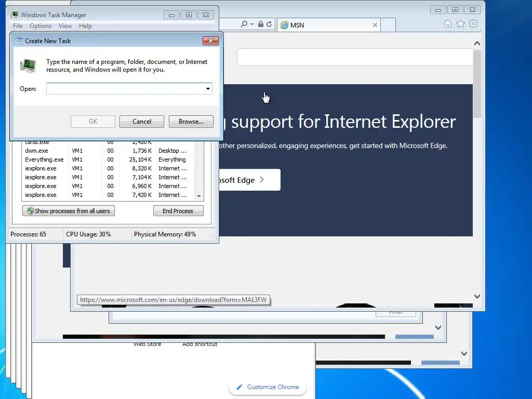Click the Processes: 65 status text
This screenshot has height=399, width=532.
pyautogui.click(x=28, y=234)
